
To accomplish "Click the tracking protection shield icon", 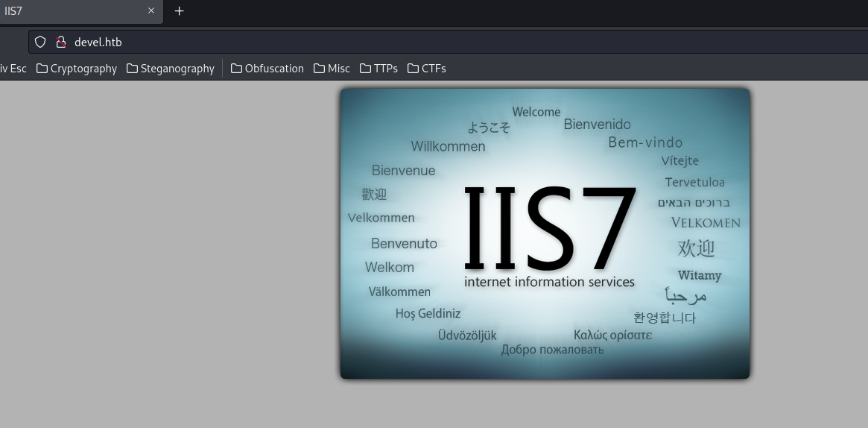I will coord(39,42).
